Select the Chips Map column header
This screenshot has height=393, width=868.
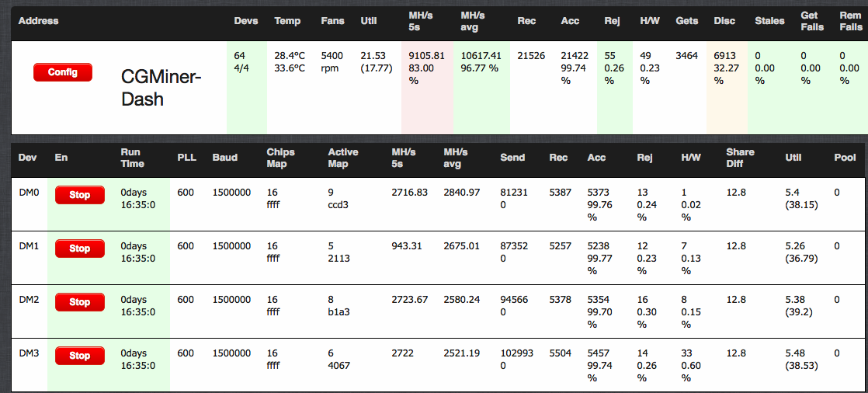click(280, 157)
